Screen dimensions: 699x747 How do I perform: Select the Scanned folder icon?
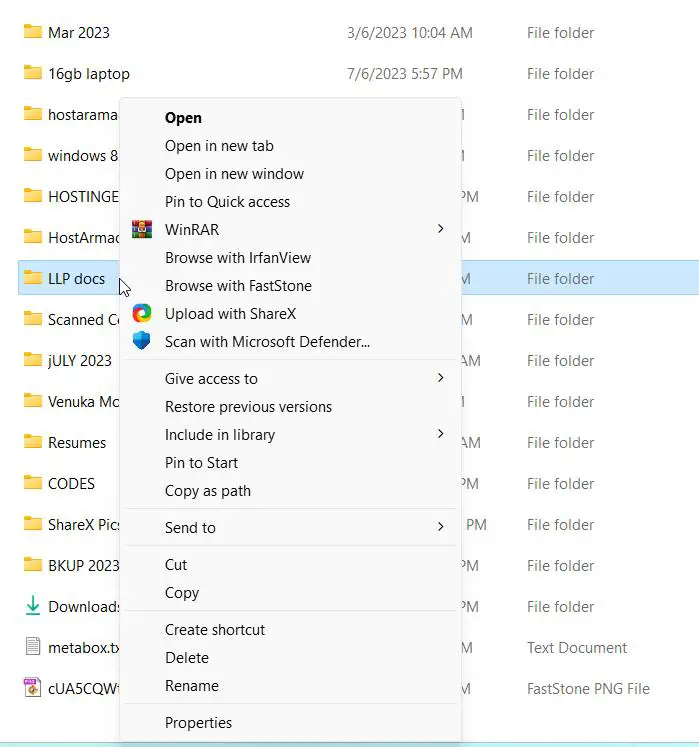pyautogui.click(x=33, y=319)
